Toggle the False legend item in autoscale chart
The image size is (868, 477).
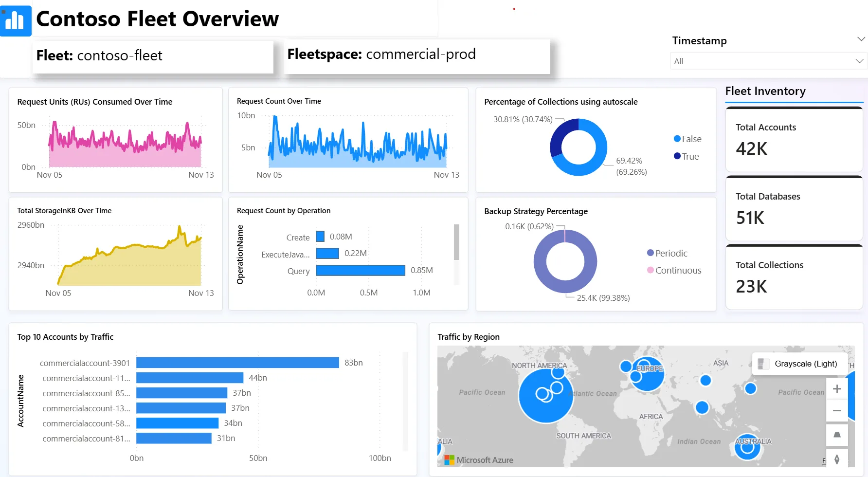687,139
